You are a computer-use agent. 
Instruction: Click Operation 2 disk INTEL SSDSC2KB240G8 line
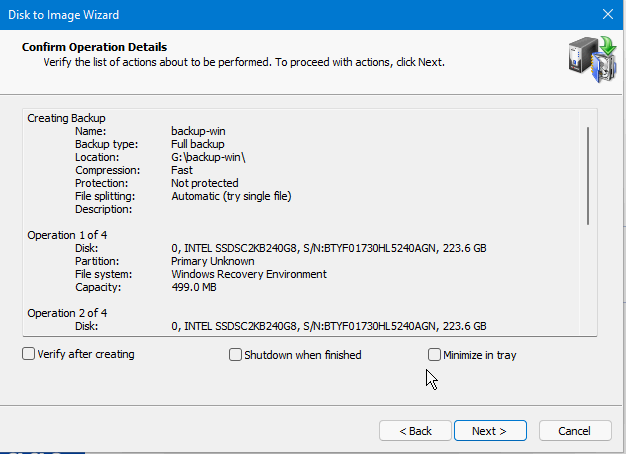[x=329, y=326]
